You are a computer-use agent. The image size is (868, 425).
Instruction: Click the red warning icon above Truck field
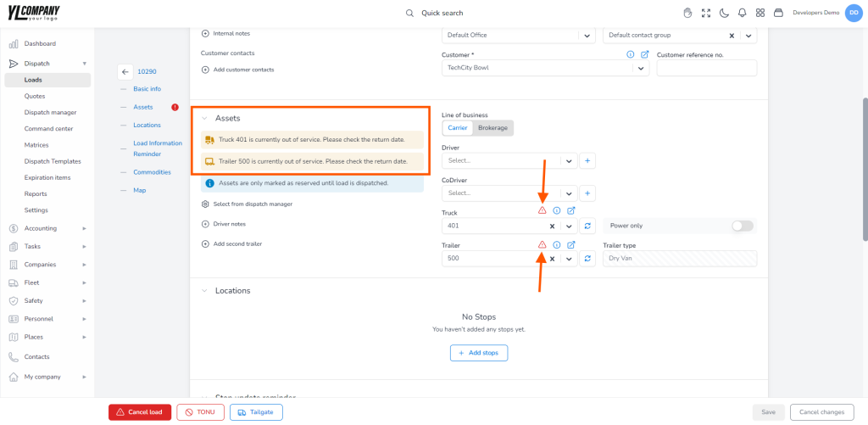click(x=542, y=210)
